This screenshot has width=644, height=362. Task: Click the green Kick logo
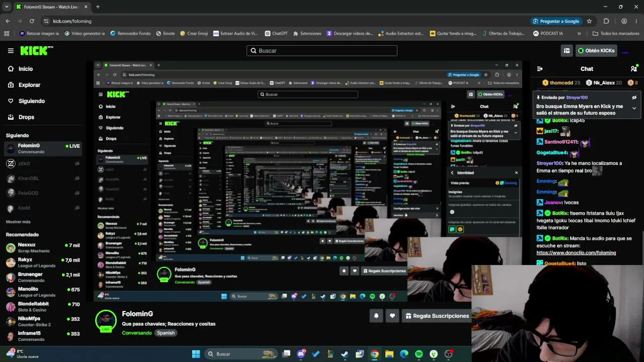pyautogui.click(x=36, y=50)
